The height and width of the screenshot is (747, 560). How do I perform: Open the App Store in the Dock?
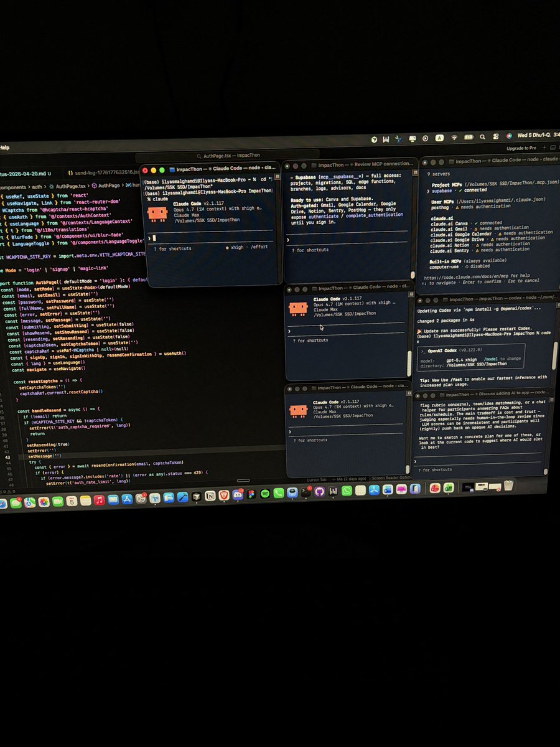coord(127,499)
